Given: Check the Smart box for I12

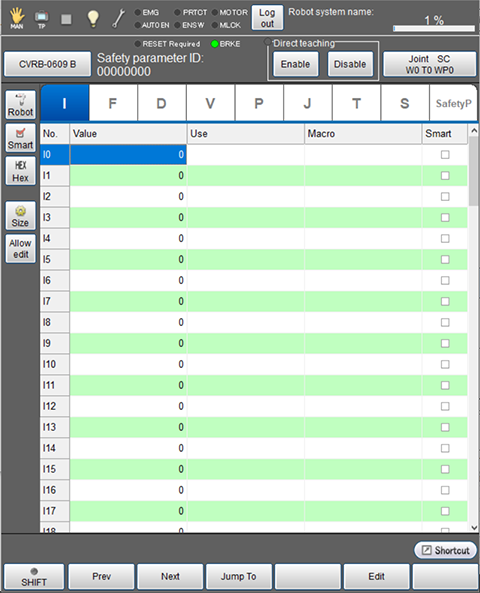Looking at the screenshot, I should [x=445, y=406].
